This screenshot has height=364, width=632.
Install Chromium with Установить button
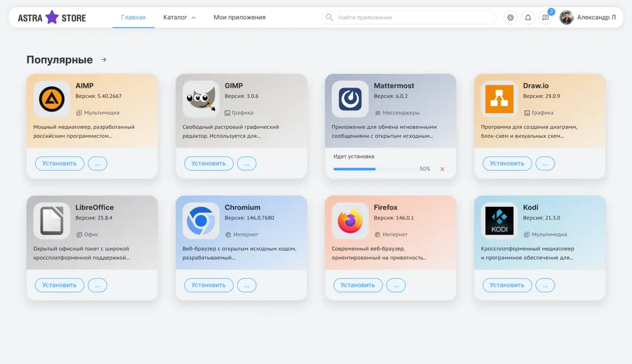pos(209,285)
